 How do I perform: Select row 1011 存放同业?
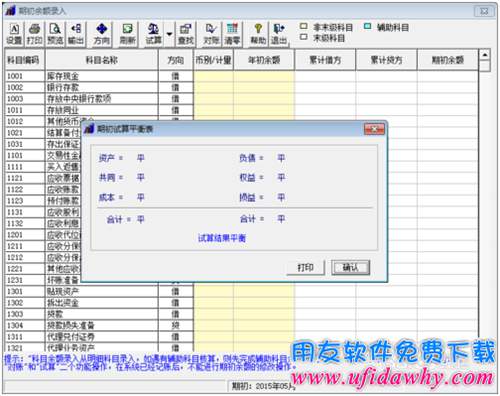coord(242,110)
